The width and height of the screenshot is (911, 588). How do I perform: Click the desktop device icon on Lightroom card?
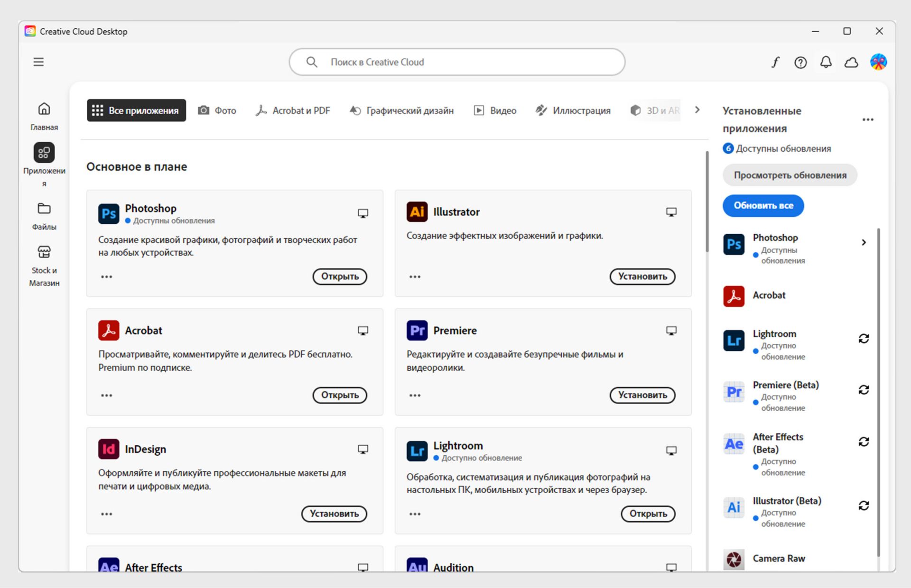671,450
